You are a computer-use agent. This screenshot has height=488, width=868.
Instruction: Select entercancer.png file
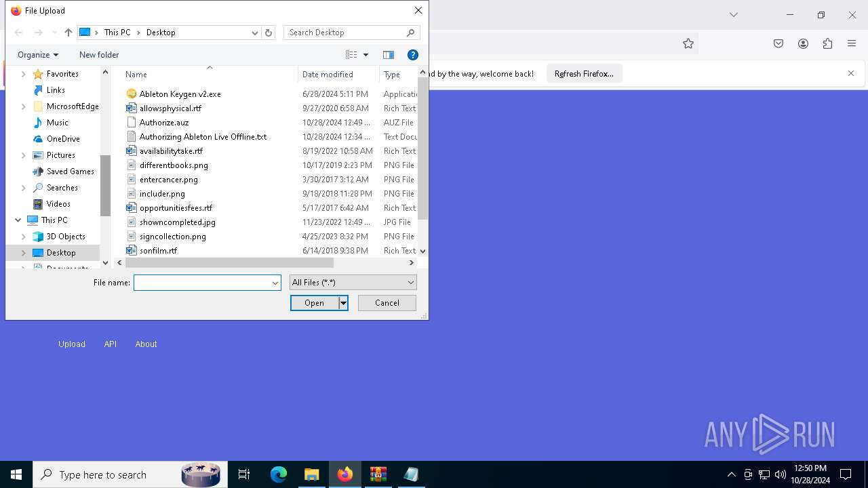tap(168, 180)
